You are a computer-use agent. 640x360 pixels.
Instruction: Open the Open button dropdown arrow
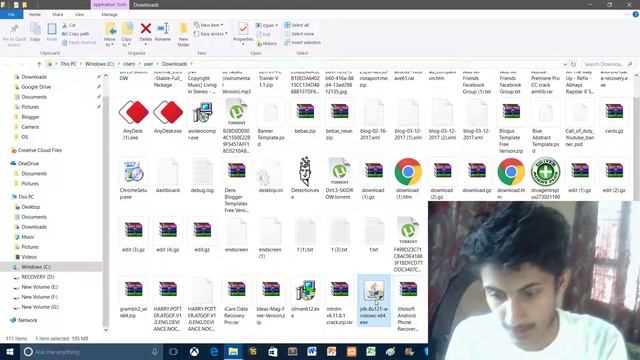click(276, 25)
